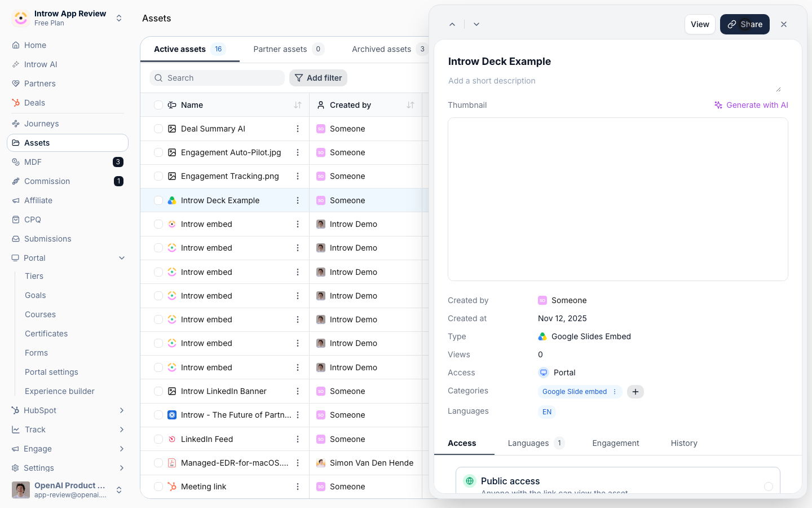Click the Introw logo in the sidebar
This screenshot has width=812, height=508.
tap(21, 18)
